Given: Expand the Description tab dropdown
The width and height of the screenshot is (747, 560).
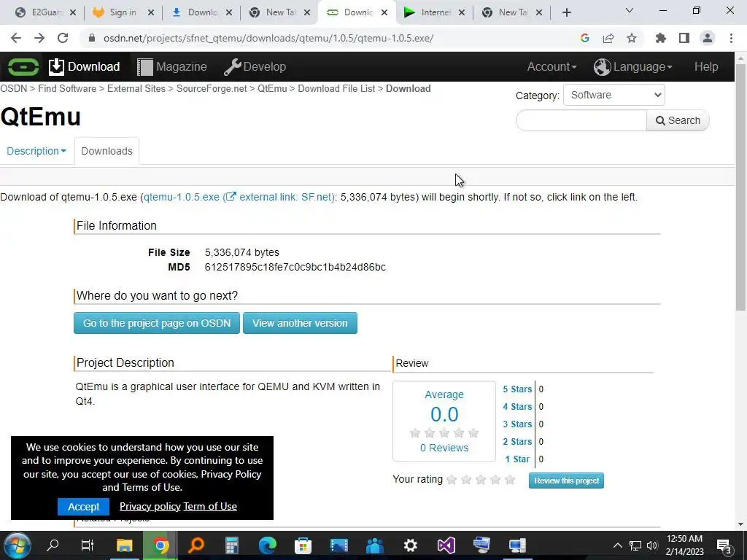Looking at the screenshot, I should (x=36, y=151).
